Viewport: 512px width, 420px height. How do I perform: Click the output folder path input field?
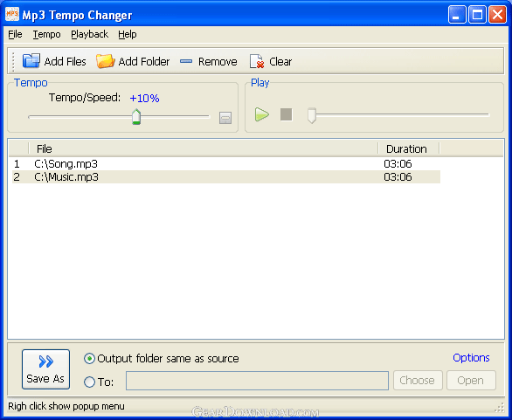click(x=257, y=381)
